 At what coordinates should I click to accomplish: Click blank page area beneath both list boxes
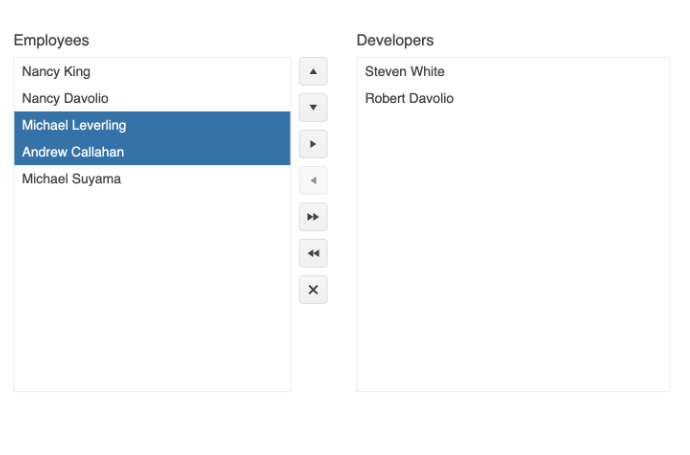[340, 425]
